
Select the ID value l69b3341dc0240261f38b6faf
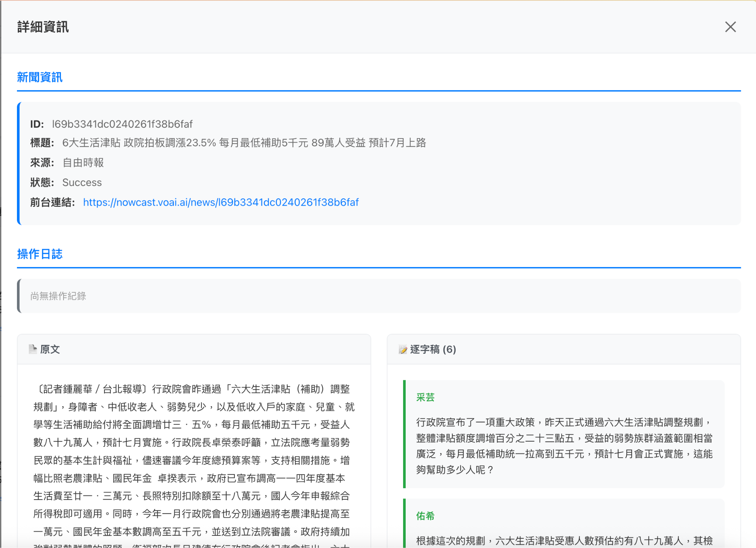point(122,124)
